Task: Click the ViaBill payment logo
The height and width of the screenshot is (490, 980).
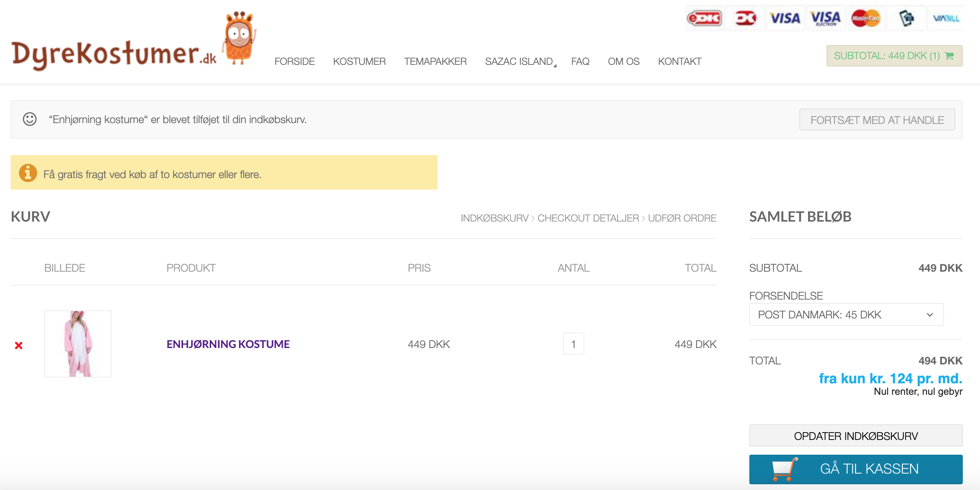Action: click(946, 18)
